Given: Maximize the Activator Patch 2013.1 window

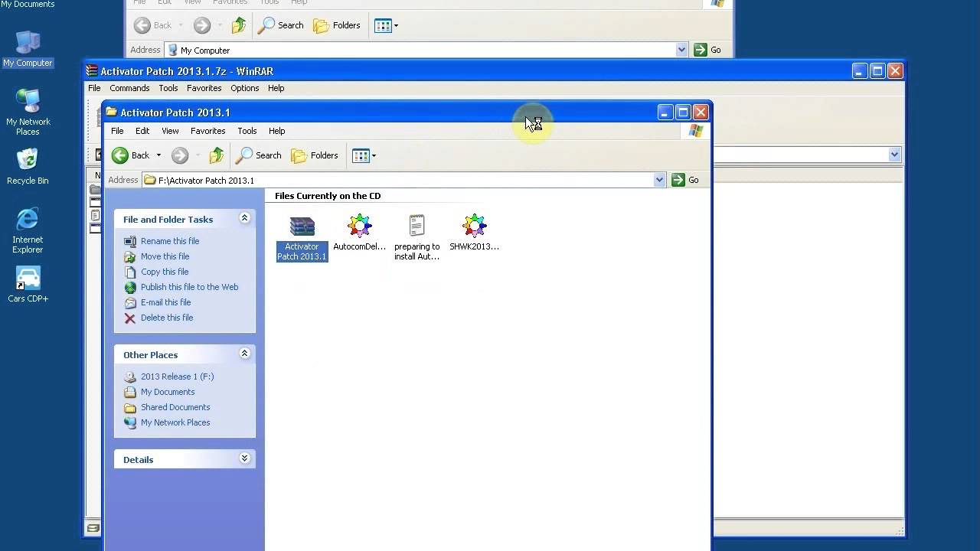Looking at the screenshot, I should point(683,112).
